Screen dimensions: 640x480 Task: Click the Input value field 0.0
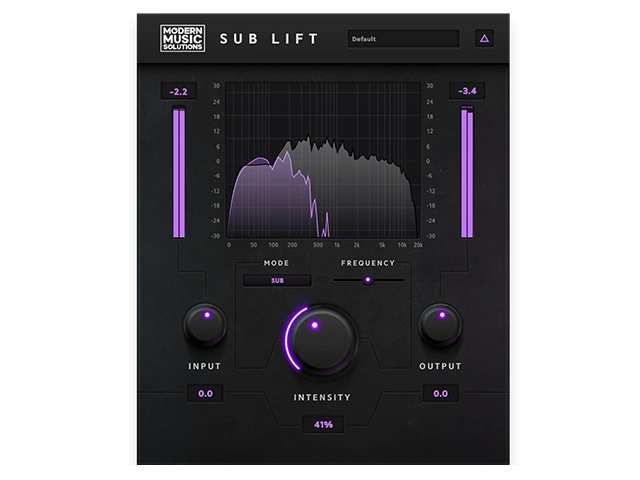205,393
